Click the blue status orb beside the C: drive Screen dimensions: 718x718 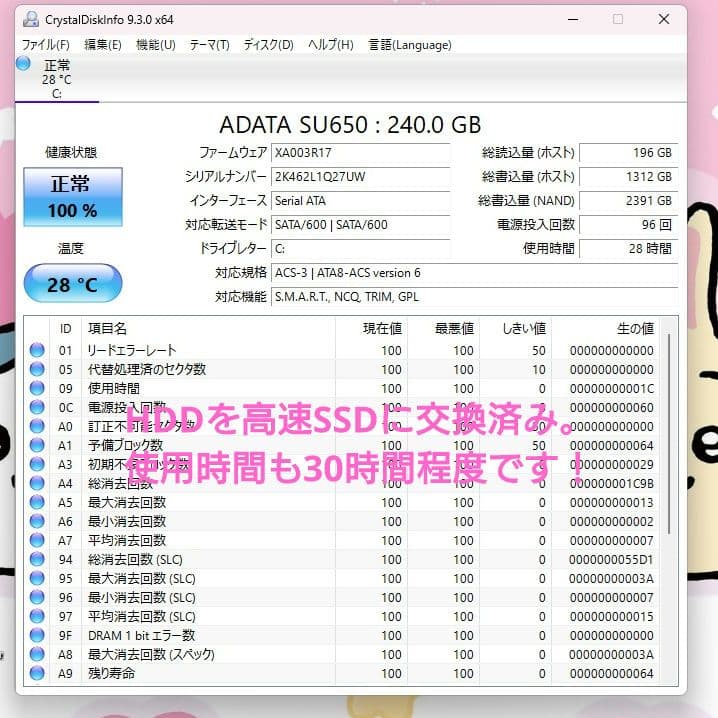point(23,63)
